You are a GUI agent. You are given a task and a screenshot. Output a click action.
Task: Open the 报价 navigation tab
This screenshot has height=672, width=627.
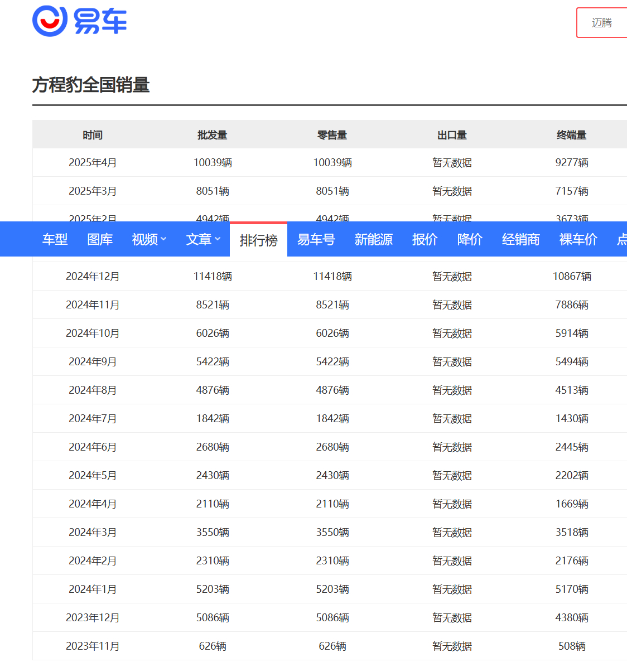[x=425, y=239]
